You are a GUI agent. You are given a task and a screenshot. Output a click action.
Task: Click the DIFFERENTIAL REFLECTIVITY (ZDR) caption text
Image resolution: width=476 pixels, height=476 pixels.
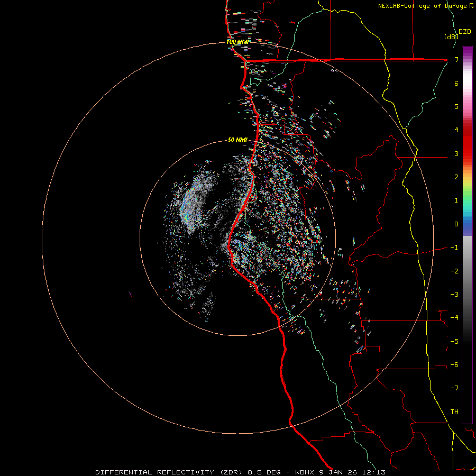click(170, 472)
